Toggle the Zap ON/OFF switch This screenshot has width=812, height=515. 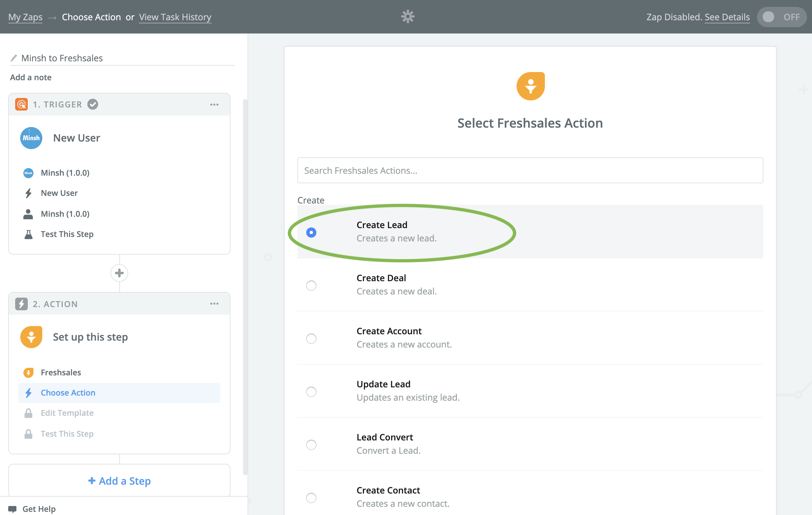pyautogui.click(x=782, y=17)
